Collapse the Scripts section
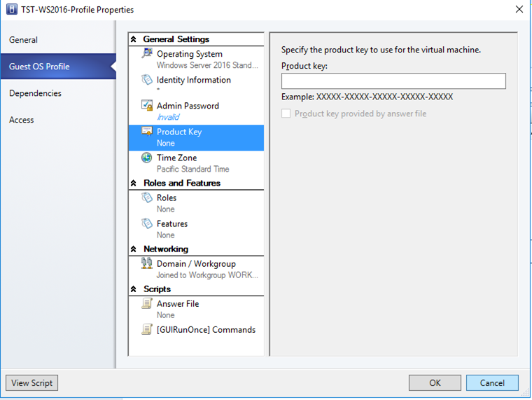 [134, 289]
